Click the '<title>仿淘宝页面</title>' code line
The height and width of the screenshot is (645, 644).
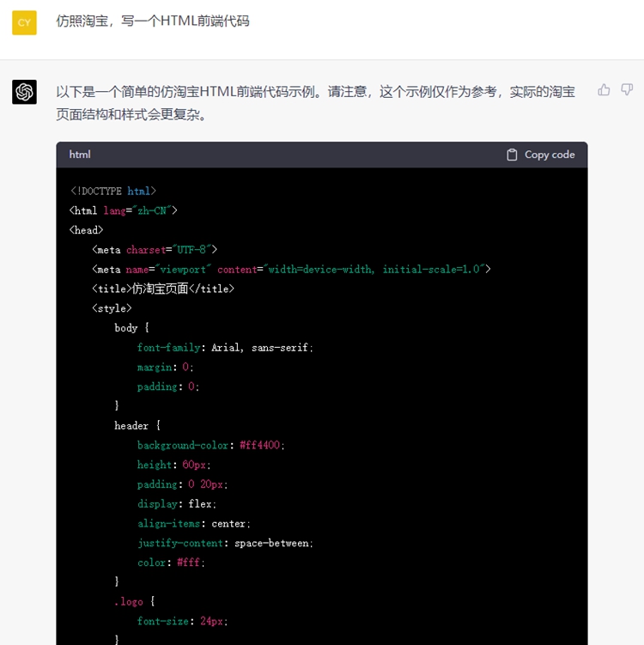click(163, 289)
